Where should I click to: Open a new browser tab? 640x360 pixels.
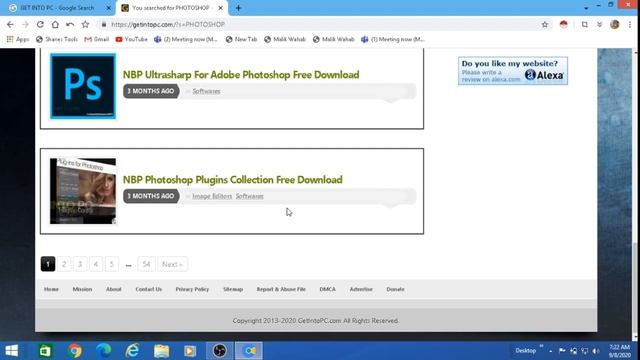pyautogui.click(x=238, y=8)
